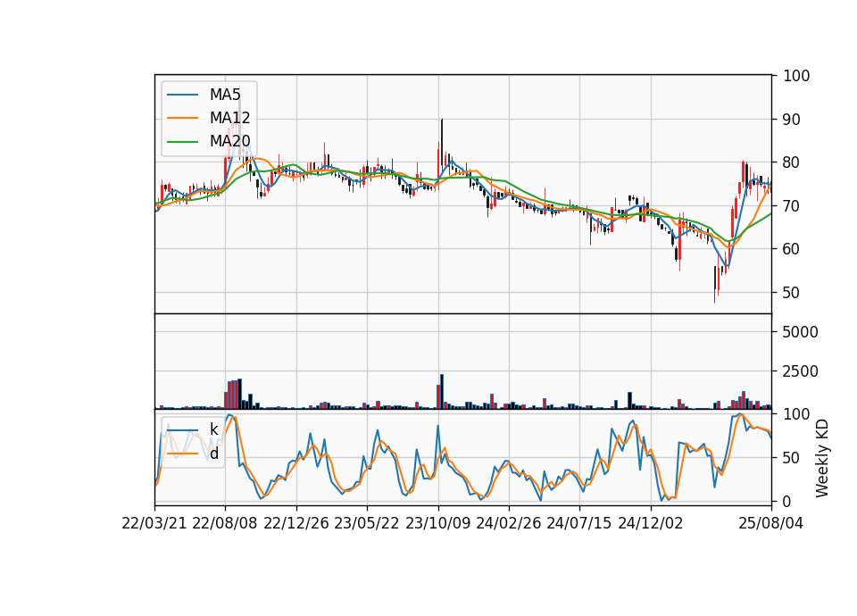This screenshot has width=857, height=616.
Task: Click the 23/05/22 date axis label
Action: pos(367,523)
